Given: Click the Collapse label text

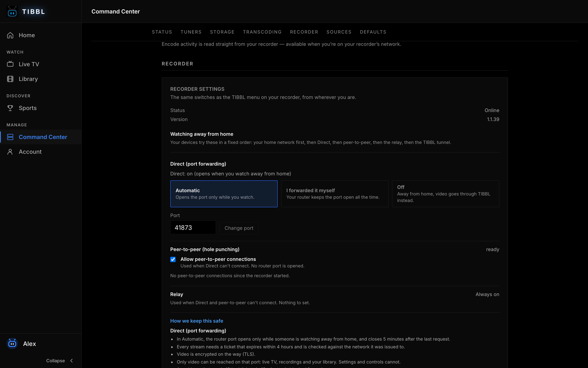Looking at the screenshot, I should click(55, 361).
